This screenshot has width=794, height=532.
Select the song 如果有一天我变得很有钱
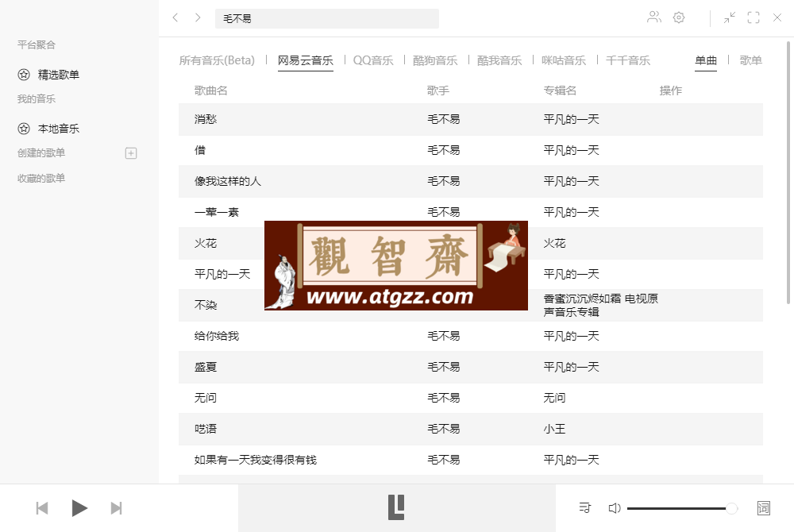[x=256, y=460]
